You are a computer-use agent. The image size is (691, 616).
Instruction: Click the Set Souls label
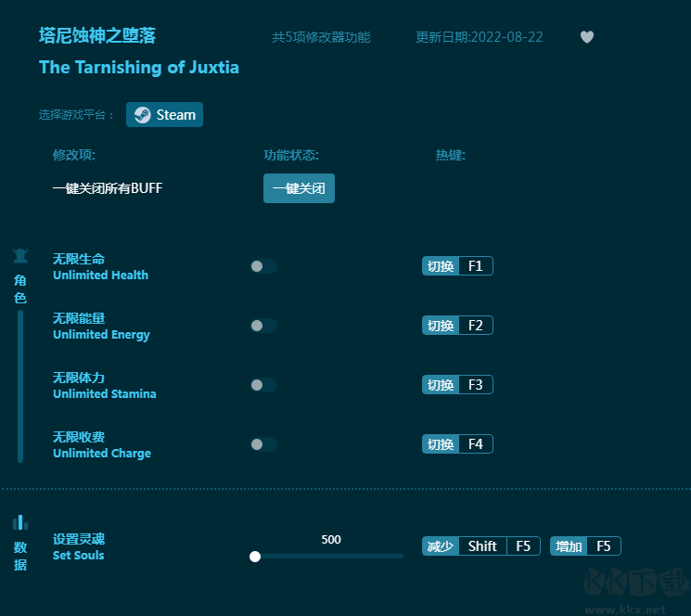[x=79, y=556]
